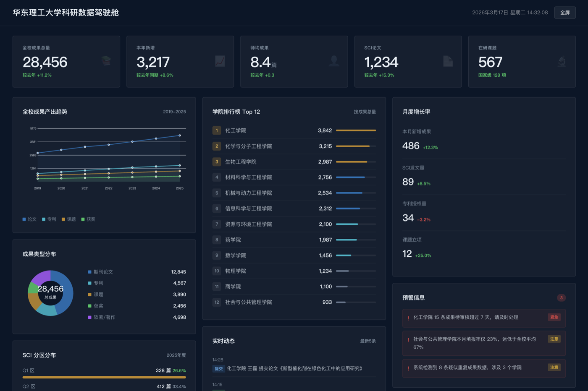Image resolution: width=588 pixels, height=391 pixels.
Task: Click the notification badge showing 3 on 预警信息
Action: point(561,297)
